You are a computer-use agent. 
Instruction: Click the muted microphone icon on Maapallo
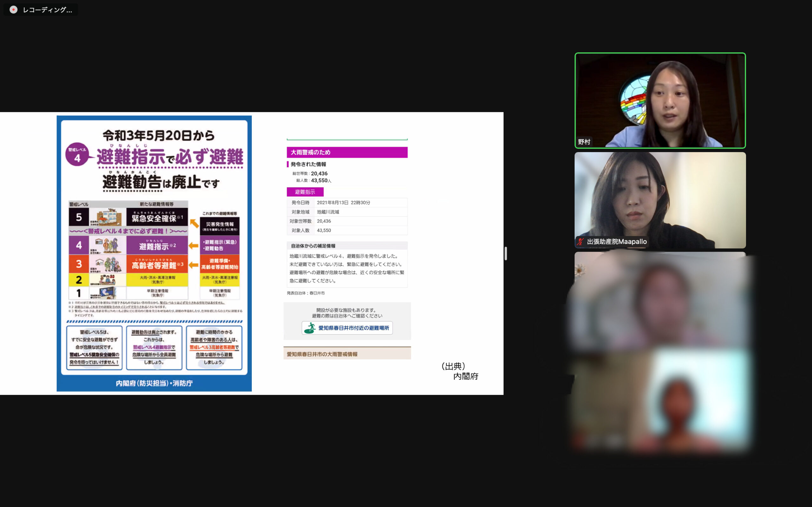pyautogui.click(x=580, y=241)
